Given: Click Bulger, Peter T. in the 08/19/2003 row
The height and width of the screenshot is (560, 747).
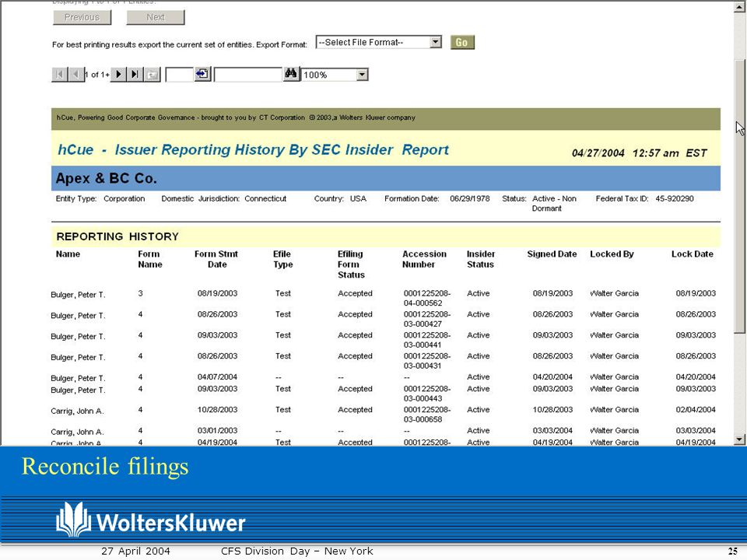Looking at the screenshot, I should click(78, 295).
